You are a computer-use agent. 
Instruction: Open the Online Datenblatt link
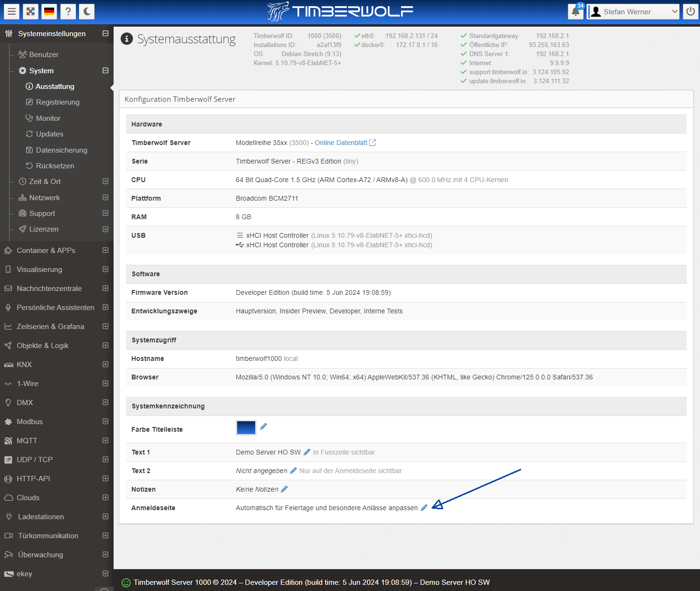pyautogui.click(x=345, y=143)
